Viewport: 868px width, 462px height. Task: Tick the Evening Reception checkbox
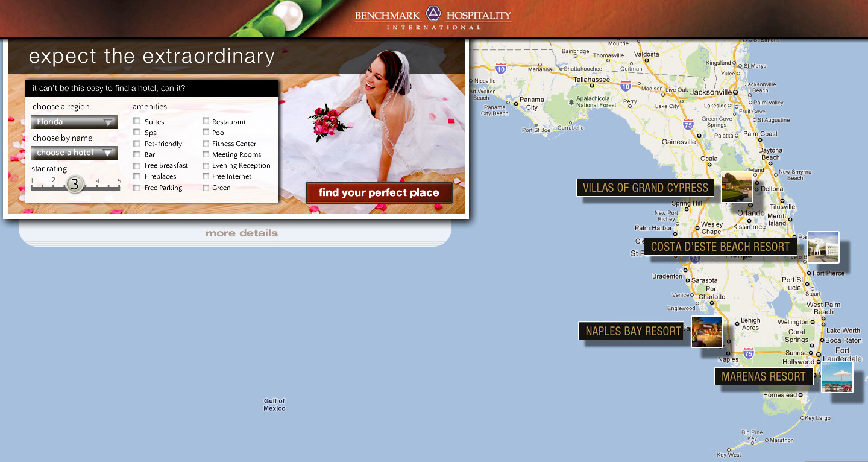pos(206,165)
